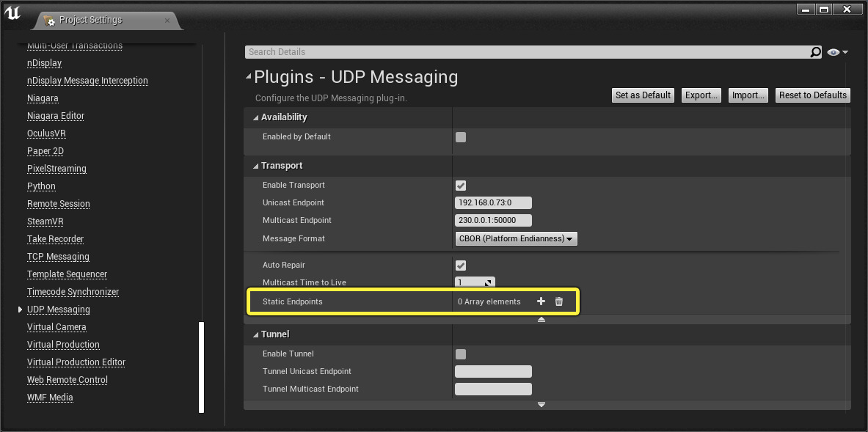Click the Import... button
This screenshot has height=432, width=868.
pyautogui.click(x=748, y=95)
